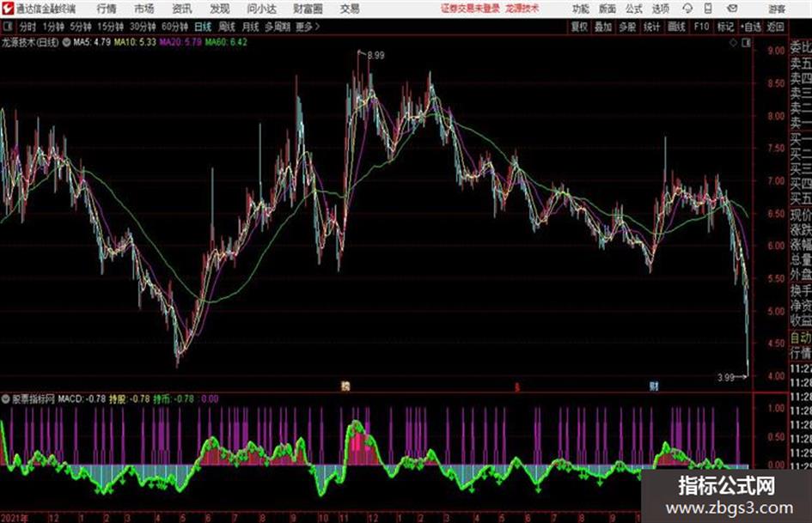Click the 复权 toolbar button
The height and width of the screenshot is (523, 812).
[x=579, y=27]
